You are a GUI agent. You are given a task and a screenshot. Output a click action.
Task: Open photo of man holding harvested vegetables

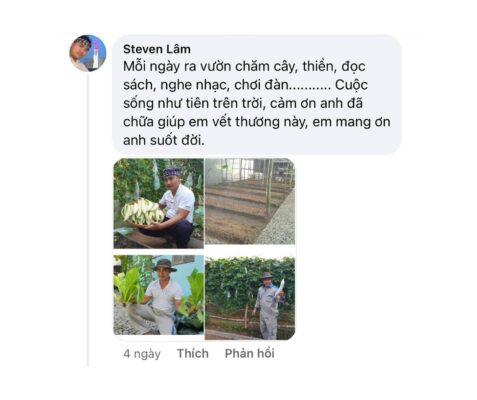pyautogui.click(x=159, y=203)
